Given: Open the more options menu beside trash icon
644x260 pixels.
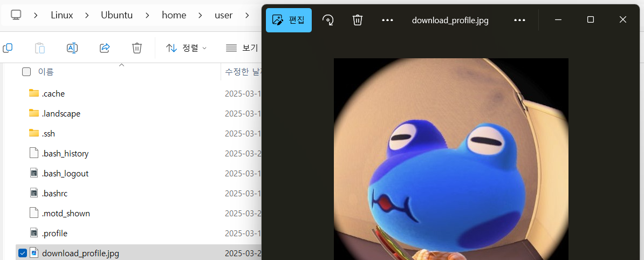Looking at the screenshot, I should click(387, 20).
